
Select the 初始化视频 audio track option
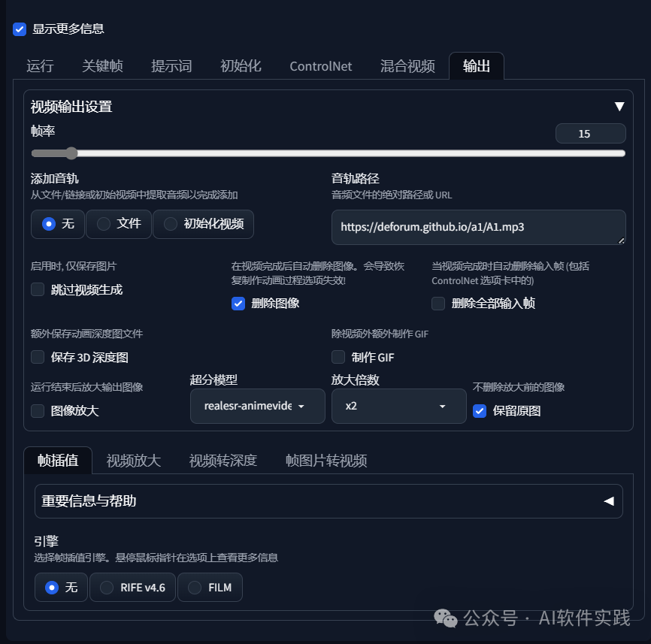204,224
